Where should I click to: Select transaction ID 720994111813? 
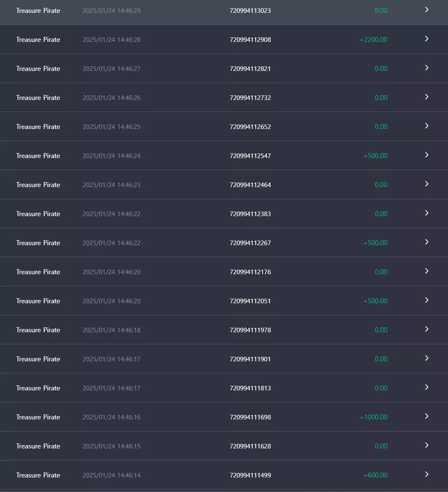[x=251, y=388]
